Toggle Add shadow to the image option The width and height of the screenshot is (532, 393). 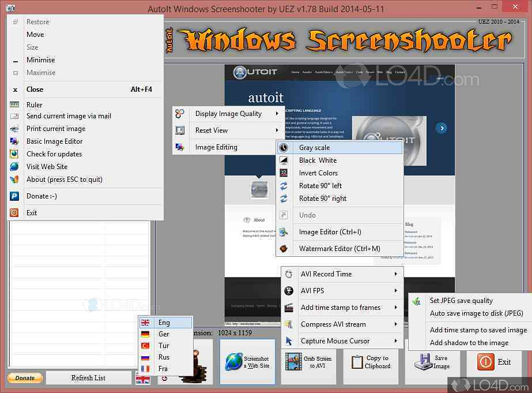pyautogui.click(x=469, y=343)
